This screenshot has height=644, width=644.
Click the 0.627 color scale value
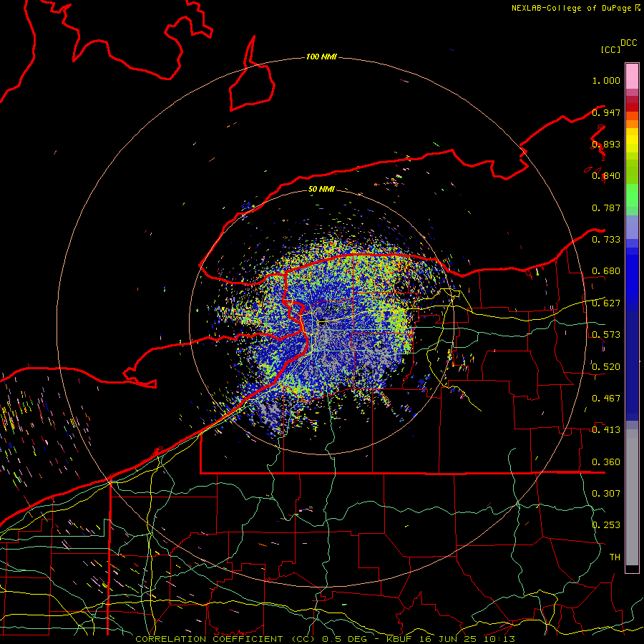606,303
